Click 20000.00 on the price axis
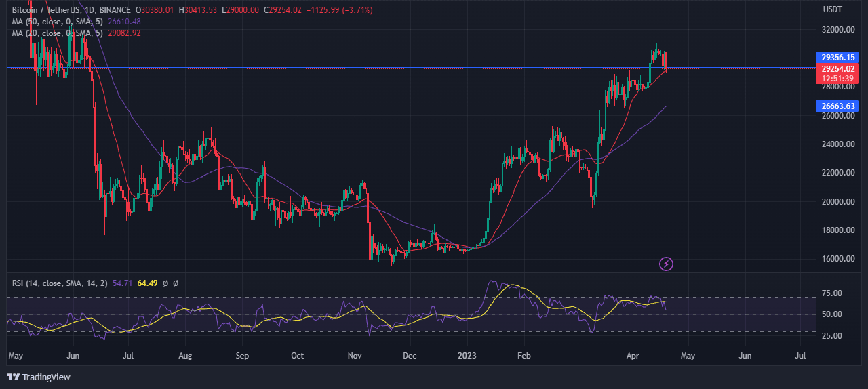This screenshot has width=868, height=389. coord(837,201)
